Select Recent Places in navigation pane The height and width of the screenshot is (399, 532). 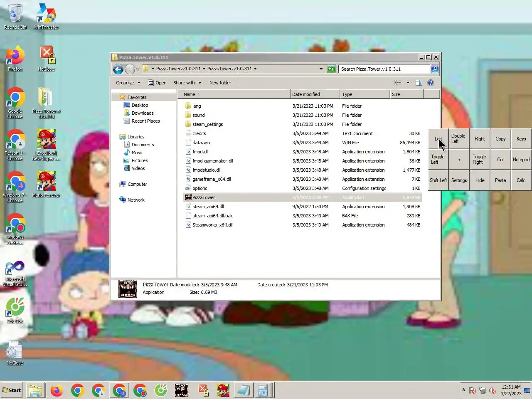pos(145,121)
